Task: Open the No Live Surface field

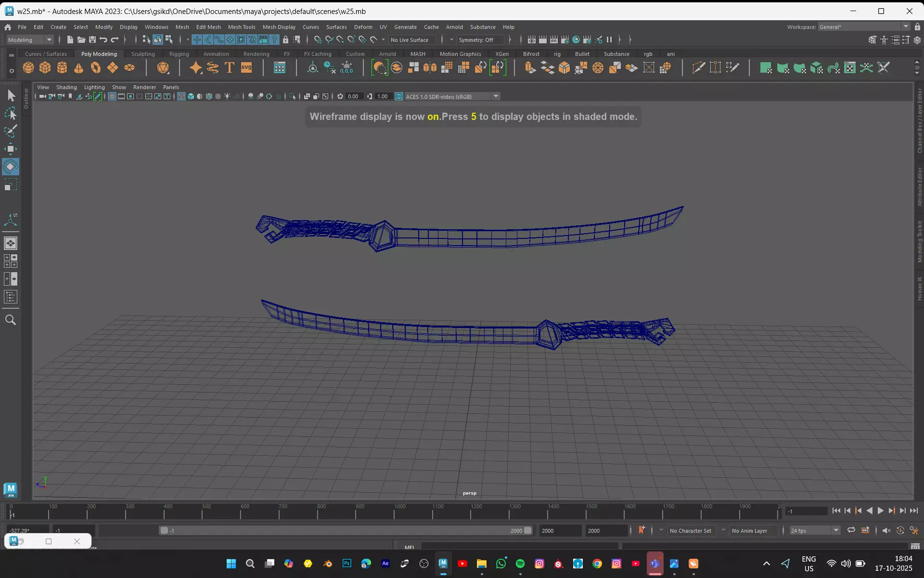Action: click(412, 40)
